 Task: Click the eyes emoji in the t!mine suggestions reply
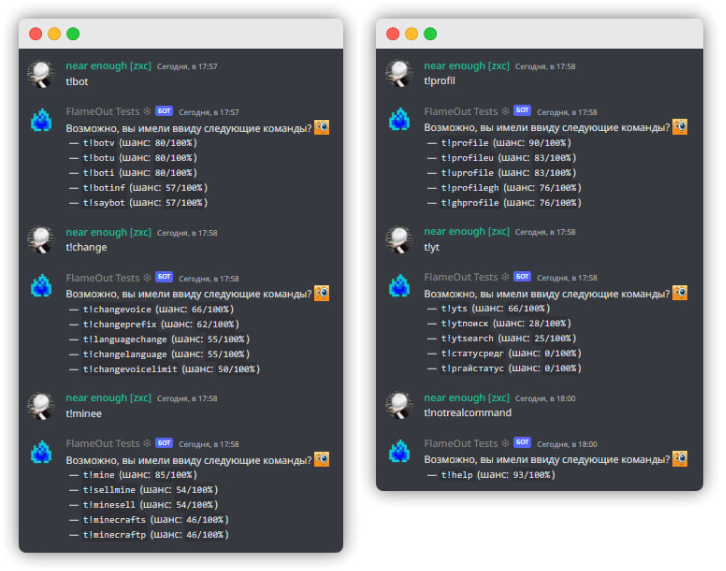(x=322, y=459)
